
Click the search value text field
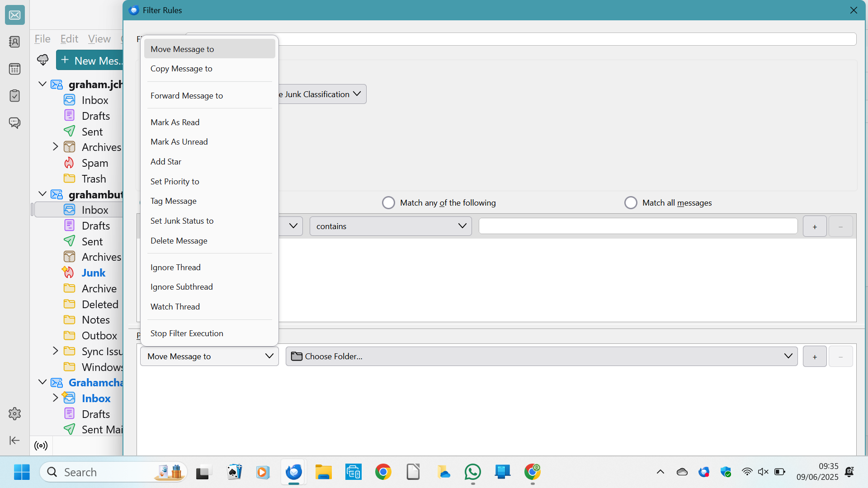tap(638, 226)
